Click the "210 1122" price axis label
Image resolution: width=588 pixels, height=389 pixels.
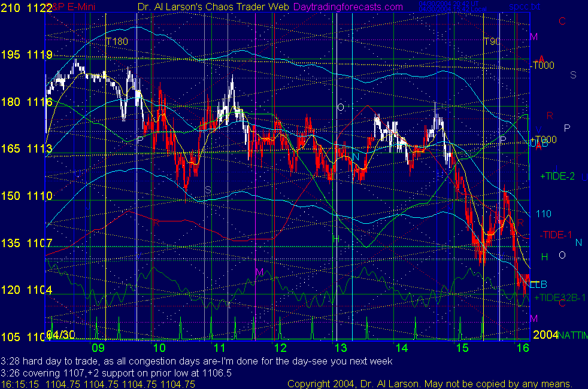click(26, 8)
